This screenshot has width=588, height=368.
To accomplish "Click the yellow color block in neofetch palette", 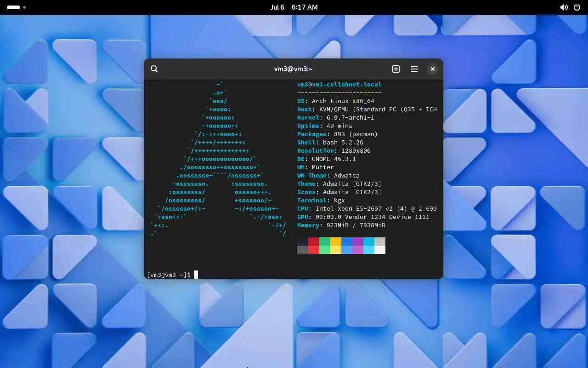I will pos(336,246).
